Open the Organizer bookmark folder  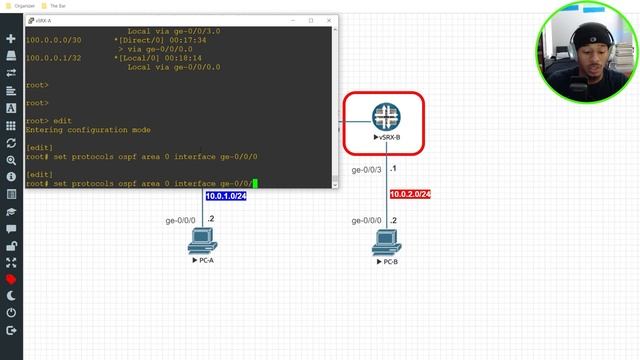coord(20,6)
